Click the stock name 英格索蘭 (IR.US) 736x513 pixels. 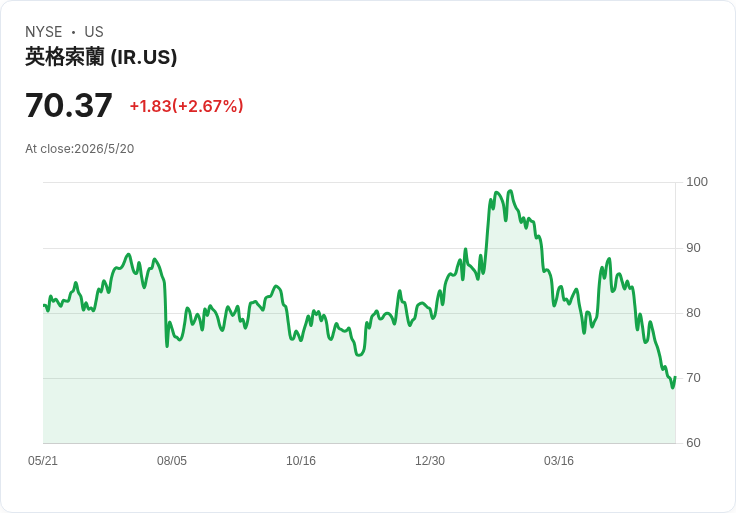(x=101, y=57)
